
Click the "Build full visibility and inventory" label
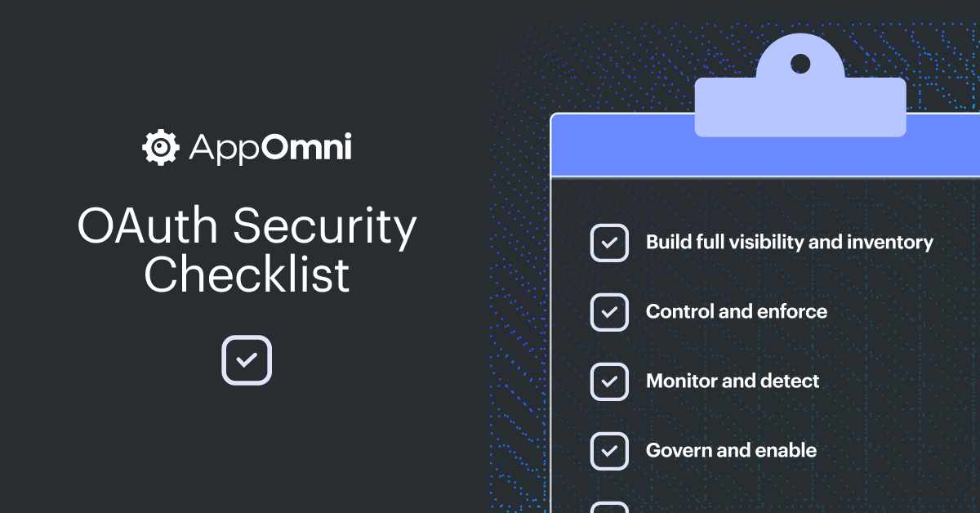(x=789, y=243)
